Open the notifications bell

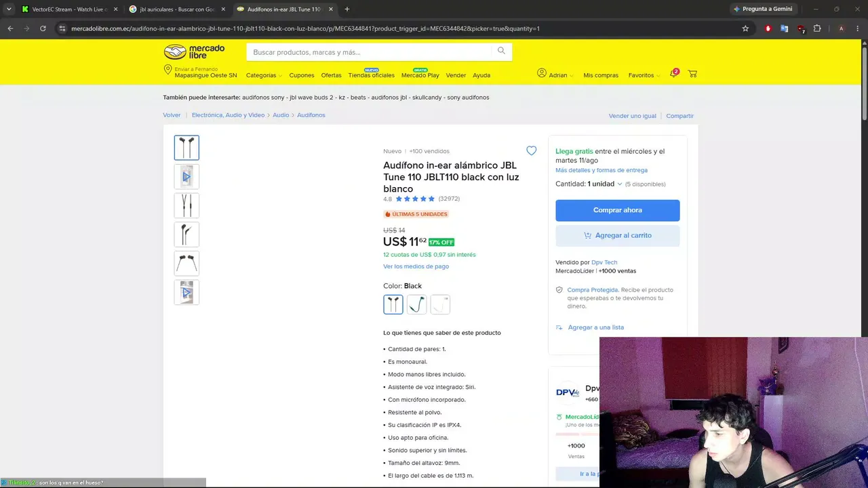(674, 73)
